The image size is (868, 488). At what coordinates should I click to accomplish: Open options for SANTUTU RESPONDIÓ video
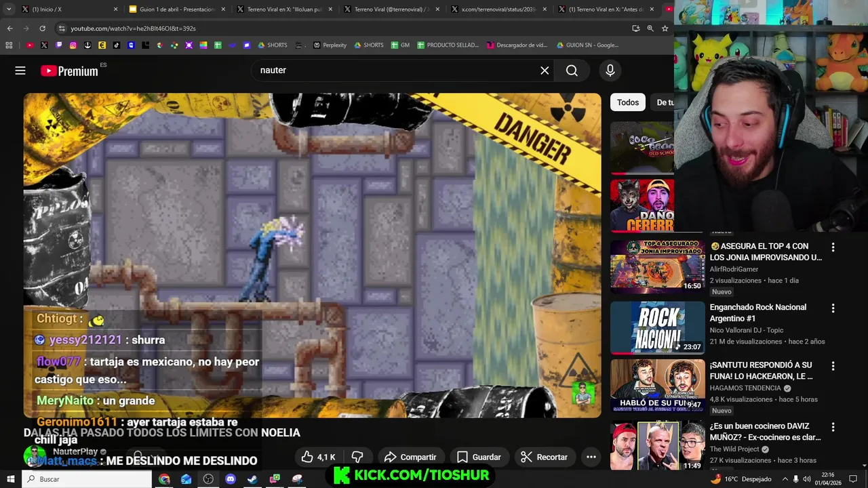(833, 366)
